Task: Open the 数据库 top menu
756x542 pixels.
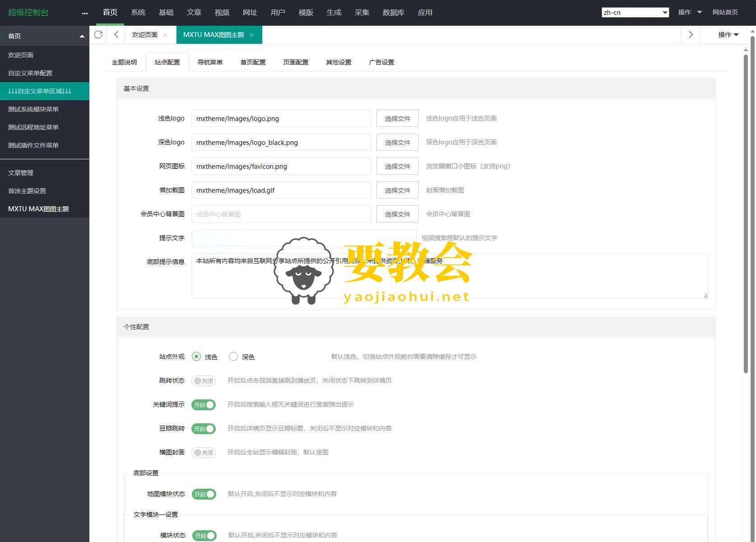Action: [394, 13]
